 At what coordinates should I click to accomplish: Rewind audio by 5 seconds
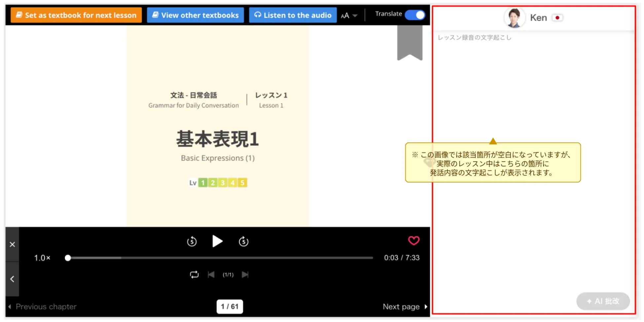coord(192,241)
